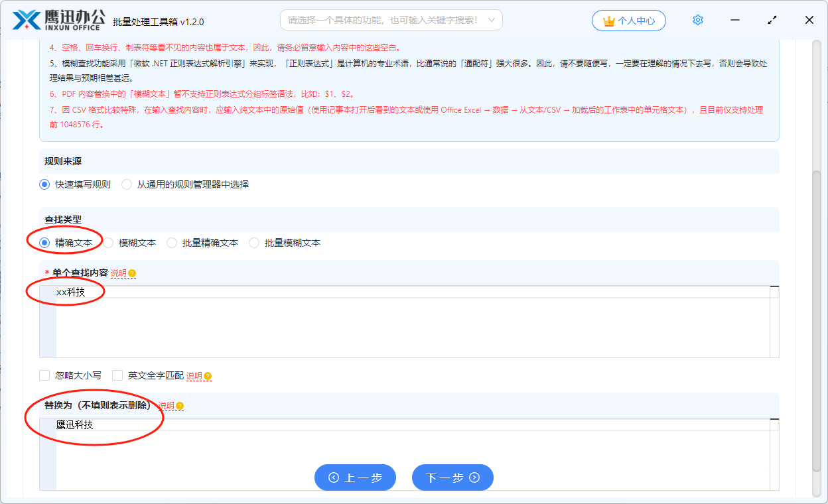Screen dimensions: 828x504
Task: Click the 鹰迅办公 logo icon
Action: pos(27,21)
